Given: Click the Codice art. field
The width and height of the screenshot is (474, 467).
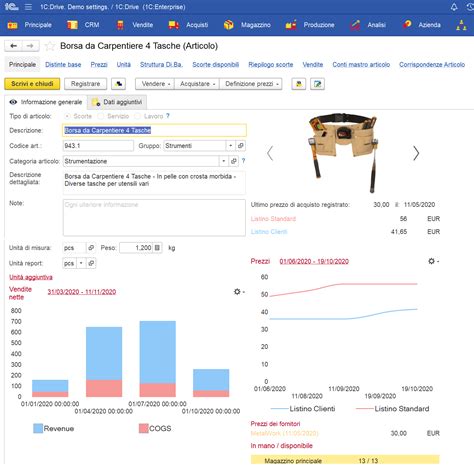Looking at the screenshot, I should point(98,146).
